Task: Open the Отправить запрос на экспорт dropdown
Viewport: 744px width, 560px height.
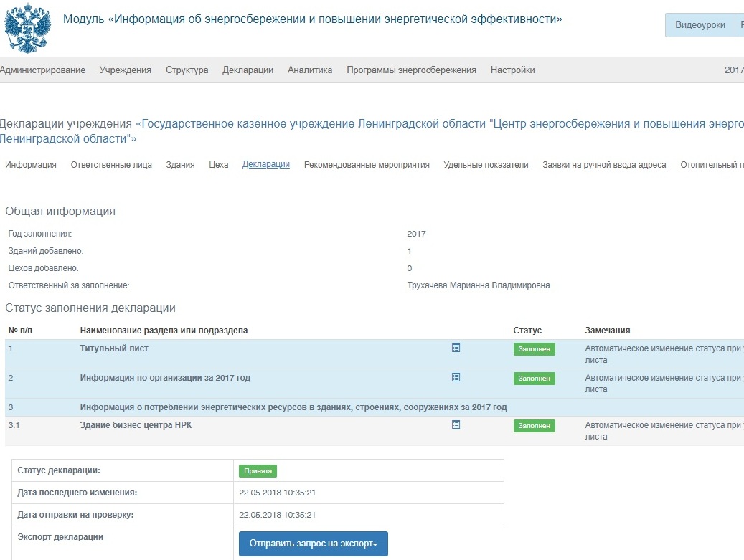Action: click(314, 544)
